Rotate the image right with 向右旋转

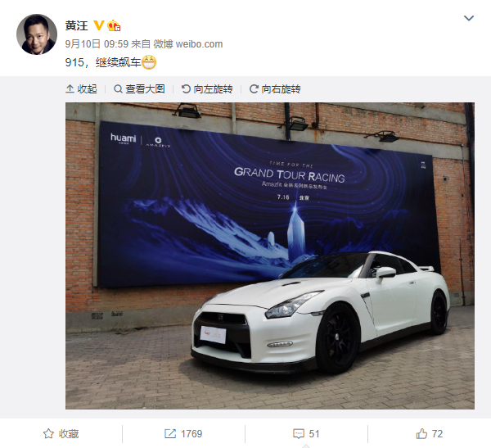click(x=275, y=89)
